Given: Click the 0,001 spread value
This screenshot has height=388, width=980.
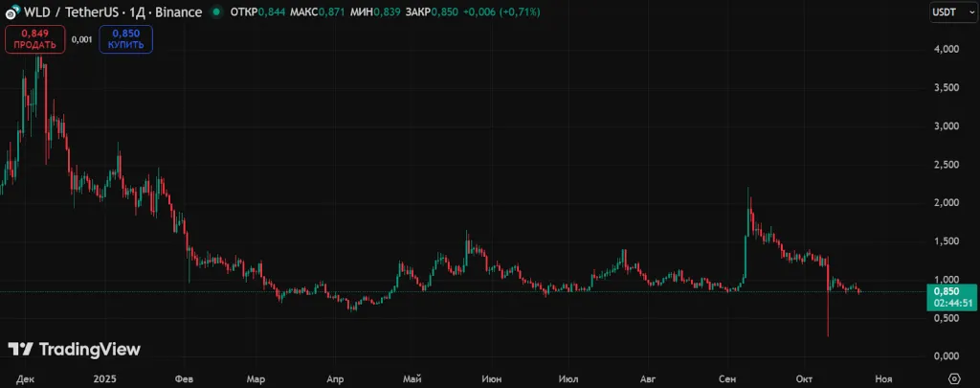Looking at the screenshot, I should pos(82,39).
